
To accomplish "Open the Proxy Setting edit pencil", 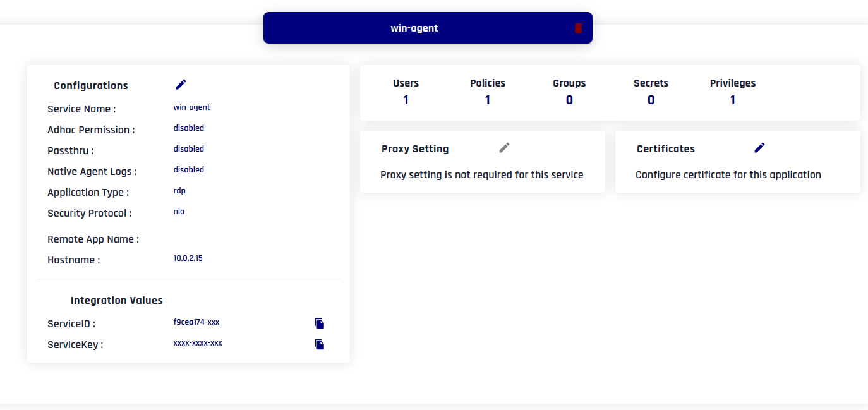I will tap(504, 147).
